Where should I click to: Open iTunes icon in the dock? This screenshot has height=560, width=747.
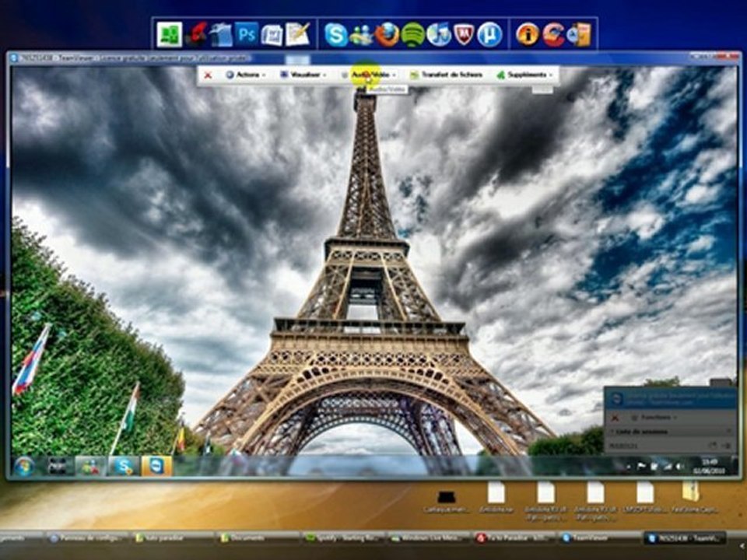point(438,35)
